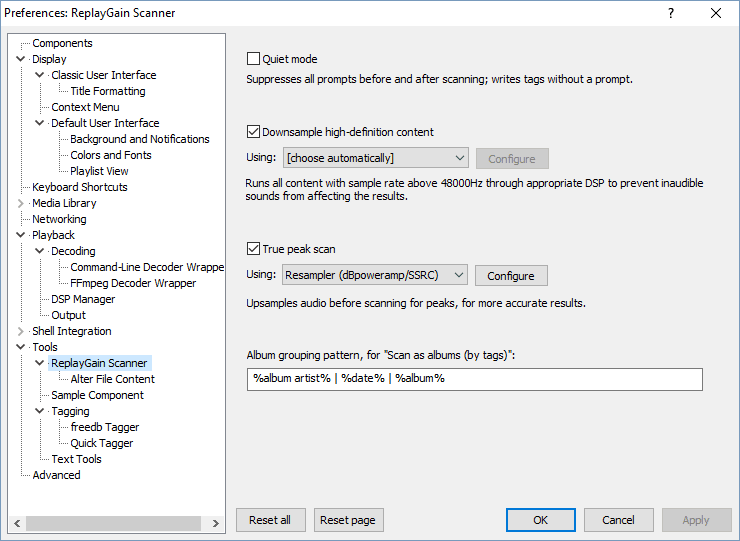The width and height of the screenshot is (740, 541).
Task: Expand the Media Library tree node
Action: [x=21, y=203]
